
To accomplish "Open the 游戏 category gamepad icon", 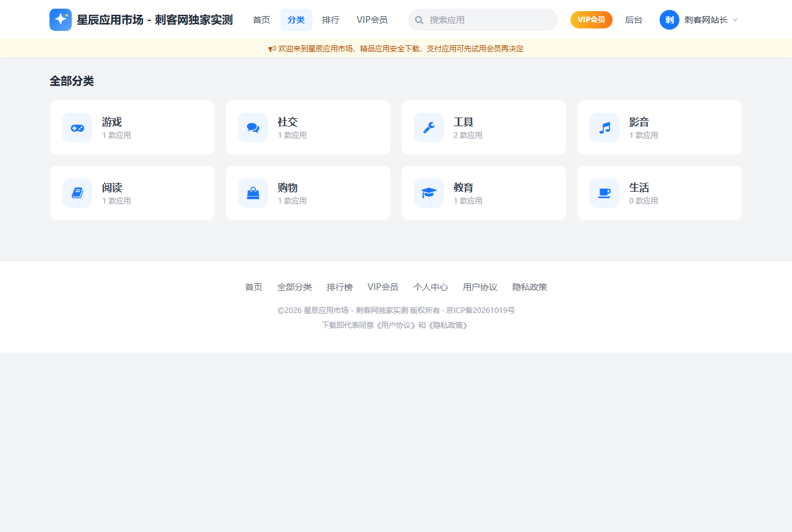I will [77, 127].
